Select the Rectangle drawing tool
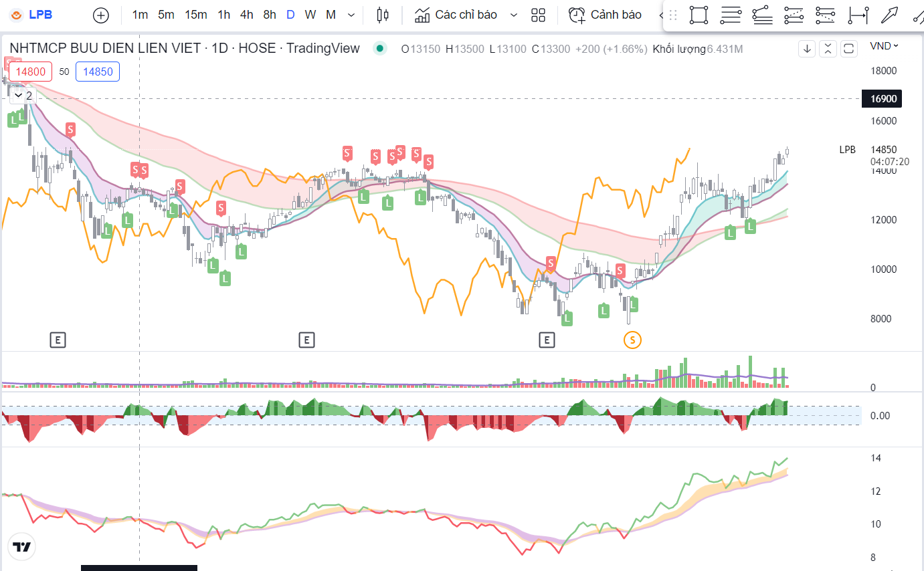Image resolution: width=924 pixels, height=571 pixels. (699, 15)
